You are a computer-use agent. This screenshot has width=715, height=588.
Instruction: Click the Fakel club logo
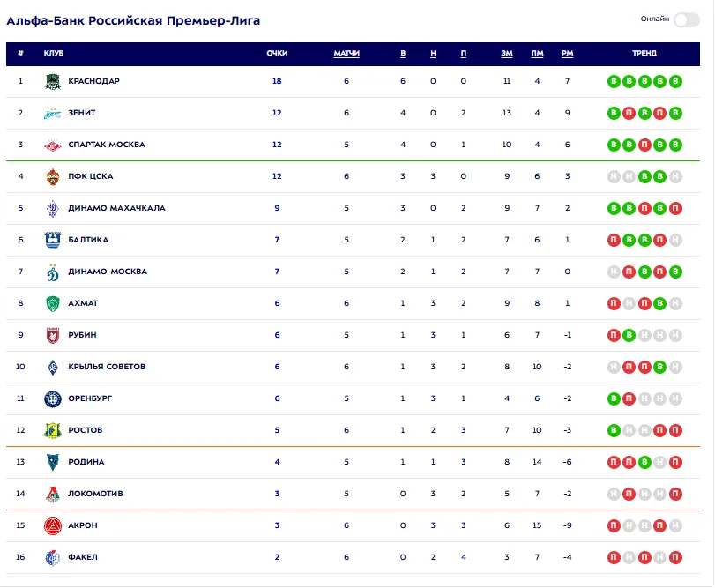53,557
